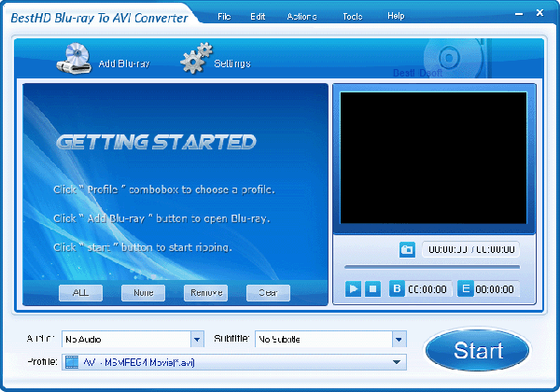
Task: Play the preview video
Action: [x=353, y=288]
